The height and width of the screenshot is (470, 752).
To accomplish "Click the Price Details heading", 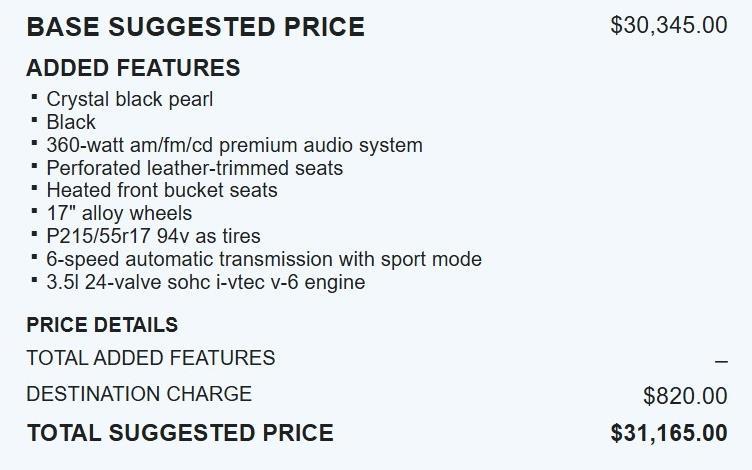I will (x=102, y=325).
